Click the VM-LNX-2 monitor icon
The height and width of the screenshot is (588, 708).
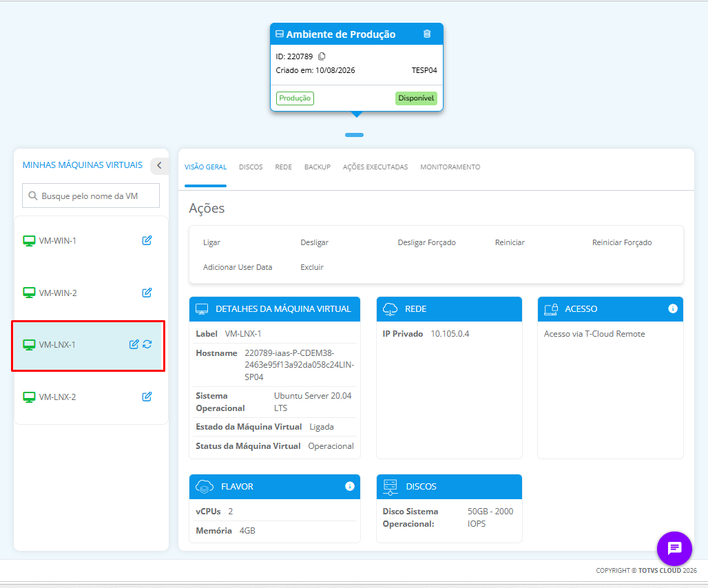[29, 397]
